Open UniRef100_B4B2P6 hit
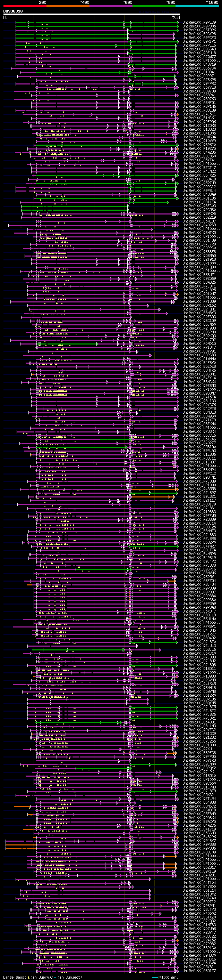This screenshot has width=222, height=980. [199, 837]
